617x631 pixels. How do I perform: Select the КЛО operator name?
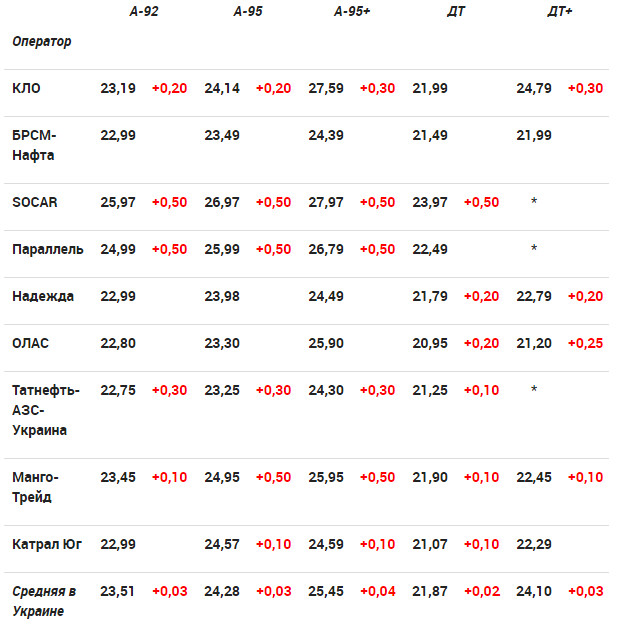[27, 88]
